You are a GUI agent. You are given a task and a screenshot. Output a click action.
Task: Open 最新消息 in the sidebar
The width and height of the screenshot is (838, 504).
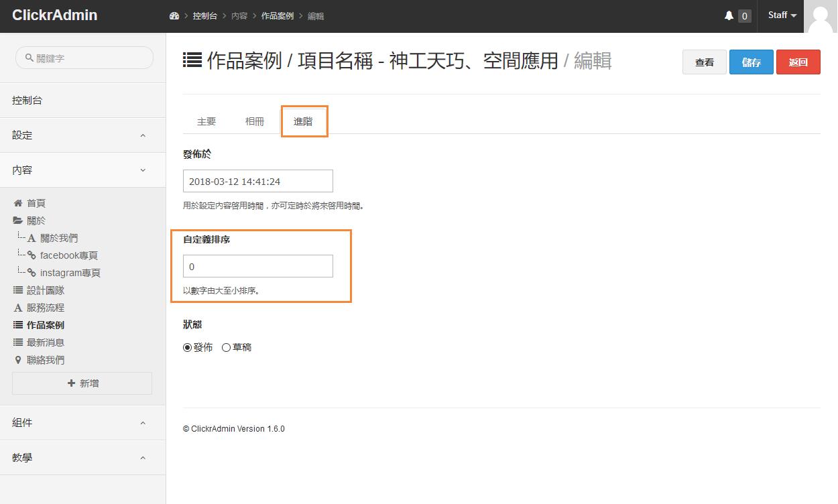(46, 342)
